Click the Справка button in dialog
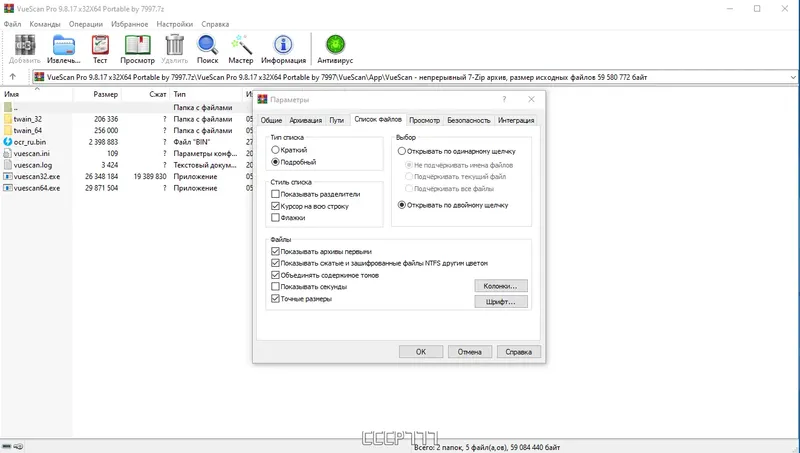The width and height of the screenshot is (800, 453). coord(518,352)
